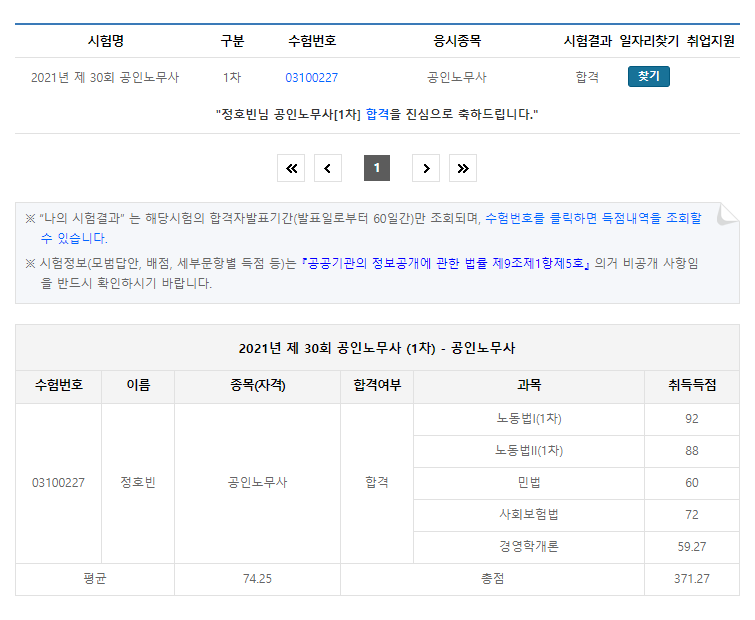Click the 민법 subject row

click(x=528, y=483)
